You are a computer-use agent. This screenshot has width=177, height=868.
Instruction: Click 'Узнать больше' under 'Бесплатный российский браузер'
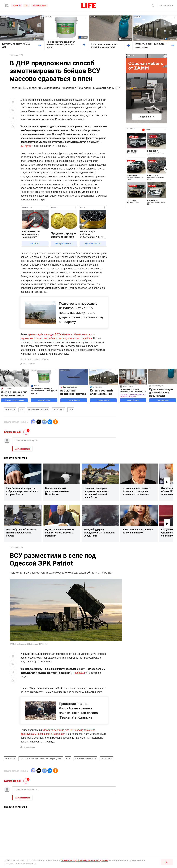tap(74, 400)
